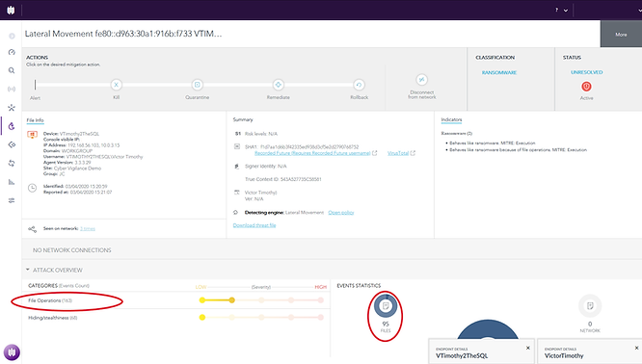The height and width of the screenshot is (364, 642).
Task: Click the Site Cyber Vigilance Demo text
Action: point(72,169)
